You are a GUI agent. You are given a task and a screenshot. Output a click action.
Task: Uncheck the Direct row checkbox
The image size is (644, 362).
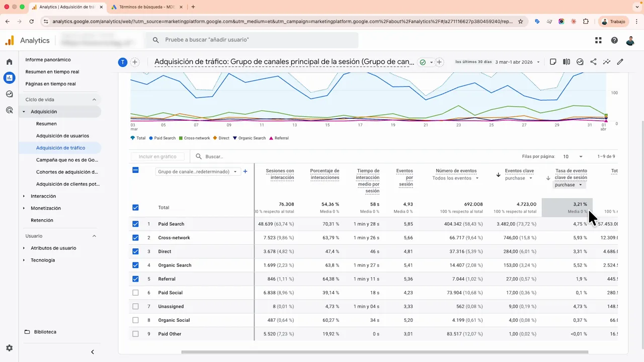pyautogui.click(x=135, y=251)
